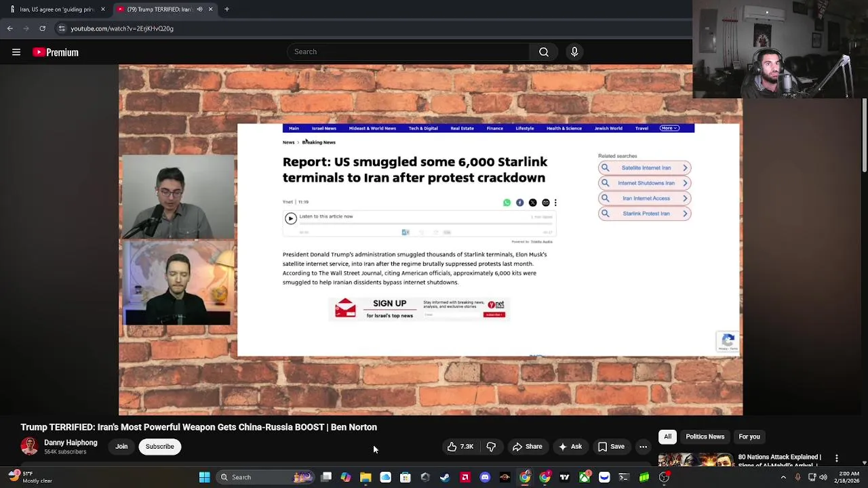Click the browser forward arrow
Screen dimensions: 868x488
click(x=26, y=28)
